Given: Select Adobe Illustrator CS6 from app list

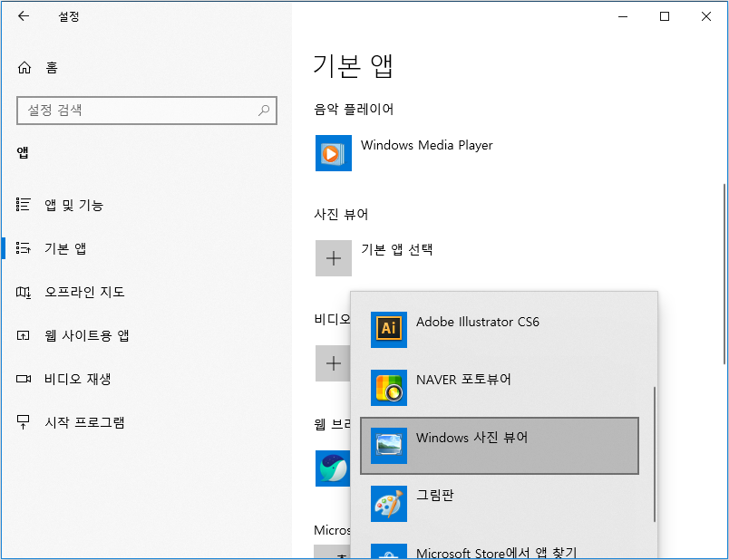Looking at the screenshot, I should (x=500, y=330).
